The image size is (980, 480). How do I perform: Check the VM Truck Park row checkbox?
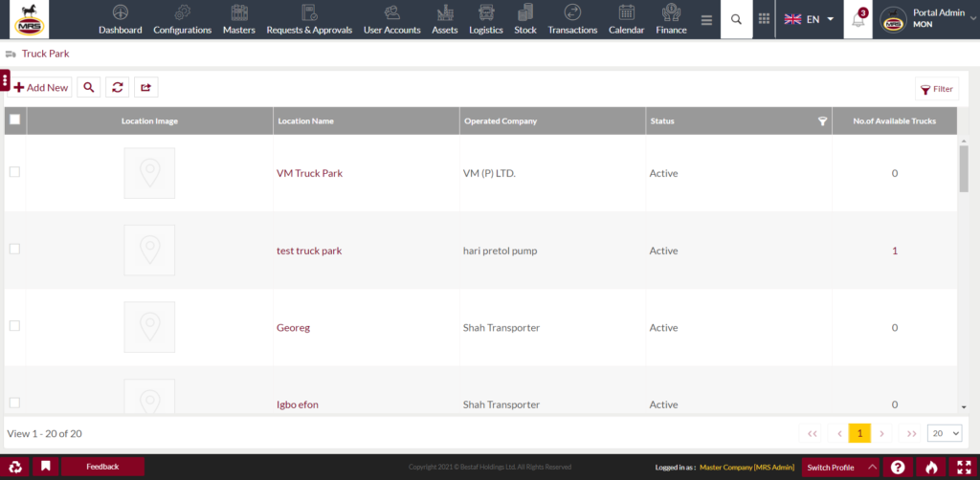coord(14,172)
